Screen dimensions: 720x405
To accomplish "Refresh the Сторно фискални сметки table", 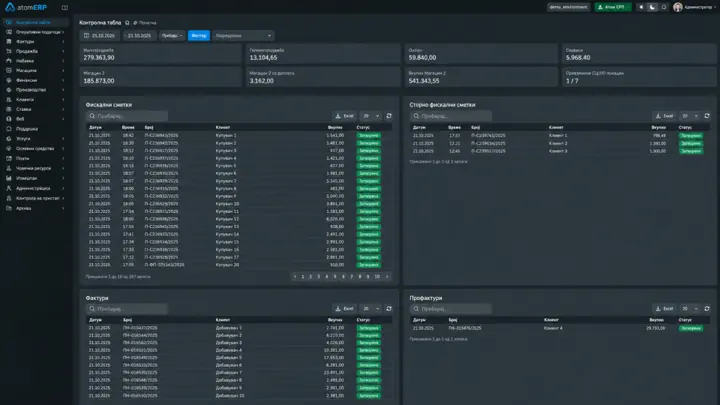I will (707, 116).
